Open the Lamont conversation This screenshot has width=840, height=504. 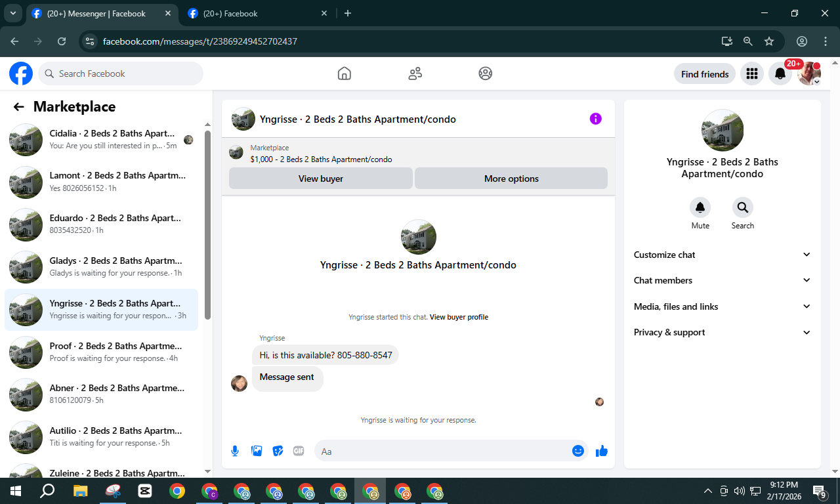(x=102, y=182)
